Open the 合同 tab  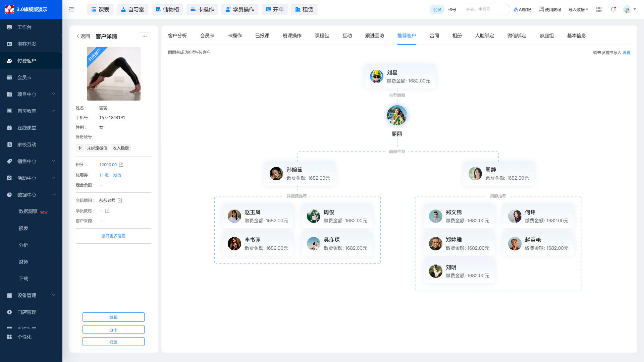click(x=434, y=36)
